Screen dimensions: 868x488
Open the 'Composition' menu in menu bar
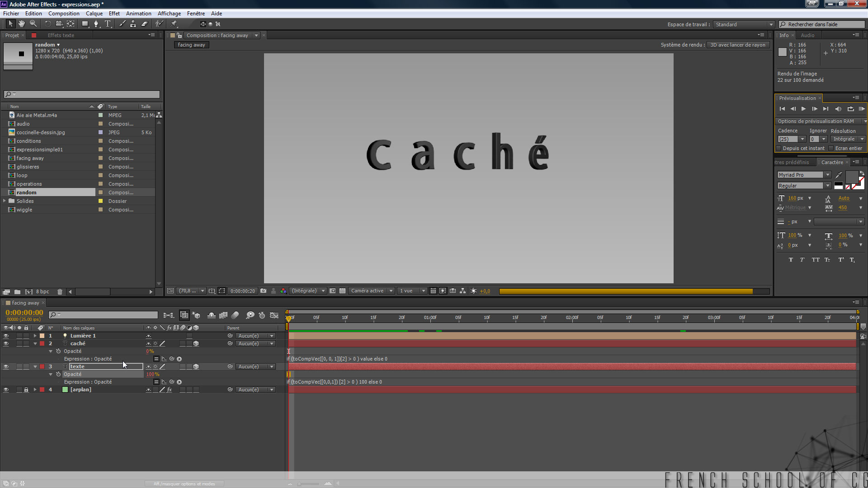(x=64, y=13)
